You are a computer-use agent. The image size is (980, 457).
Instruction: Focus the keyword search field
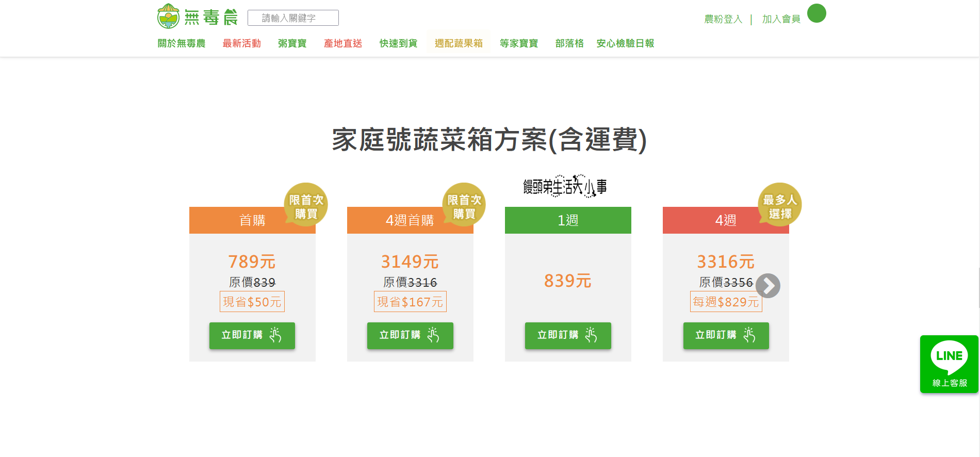tap(293, 18)
